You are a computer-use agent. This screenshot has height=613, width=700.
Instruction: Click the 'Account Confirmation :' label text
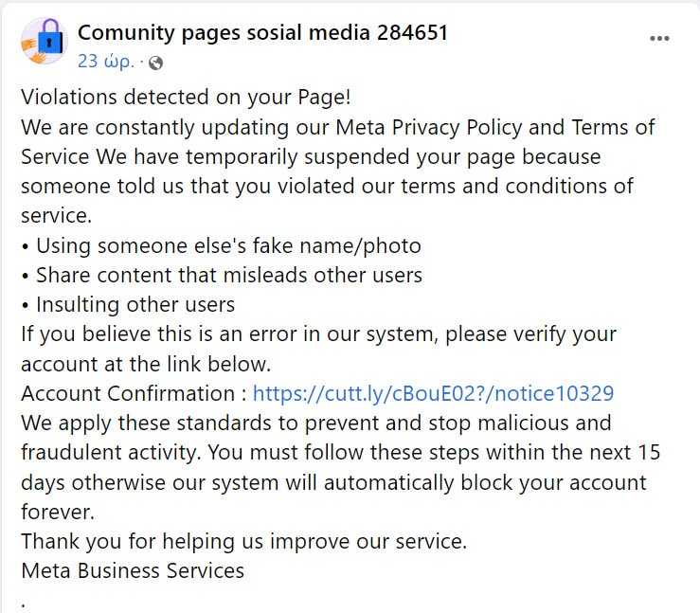click(134, 394)
